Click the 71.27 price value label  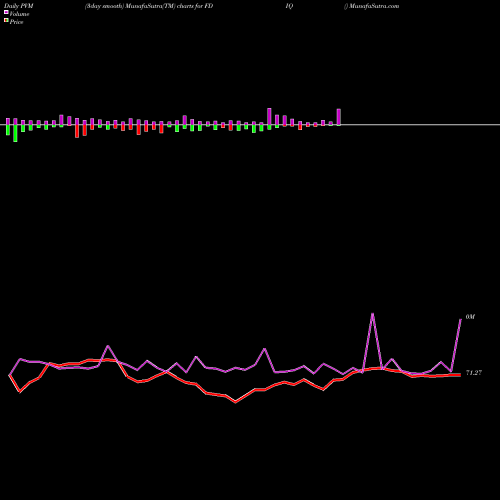(x=474, y=373)
